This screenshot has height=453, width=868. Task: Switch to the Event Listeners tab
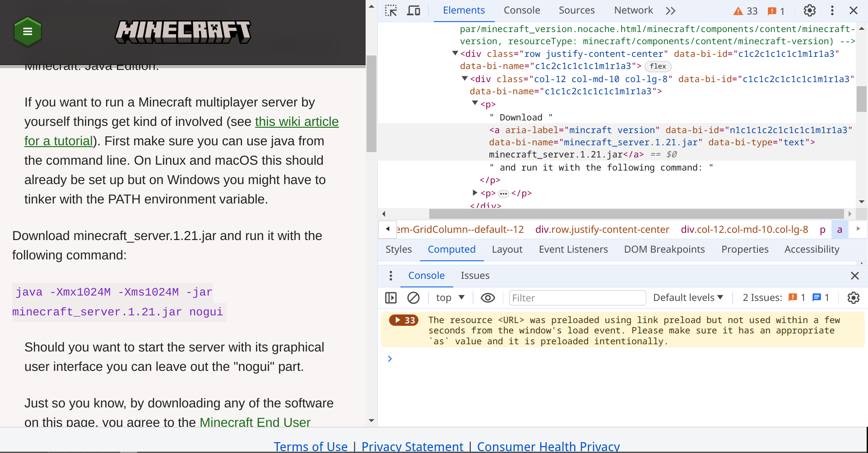[573, 250]
